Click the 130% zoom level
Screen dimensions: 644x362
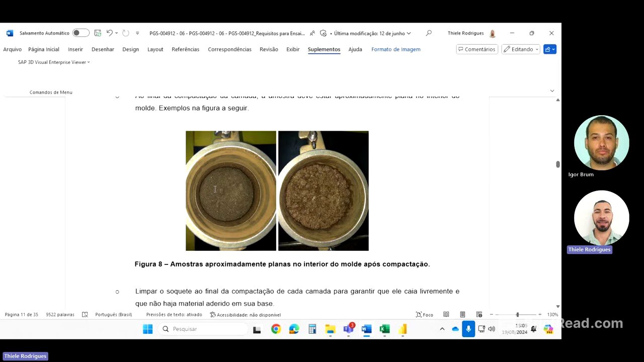(x=552, y=315)
